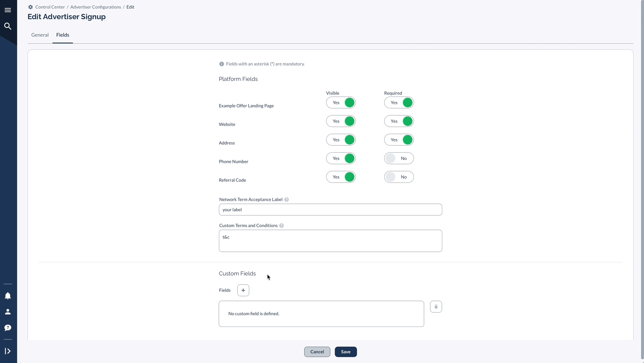Click the help icon next to Custom Terms and Conditions
The width and height of the screenshot is (644, 363).
282,226
